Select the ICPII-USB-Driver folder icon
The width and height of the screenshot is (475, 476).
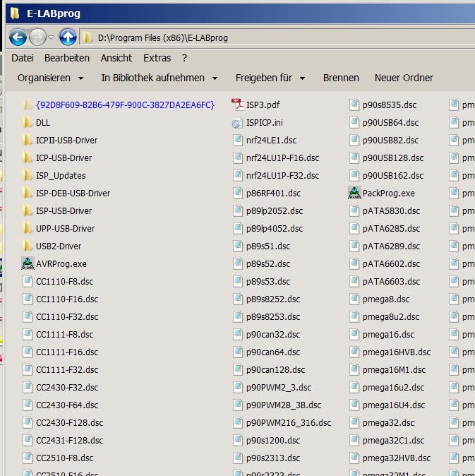[x=28, y=141]
